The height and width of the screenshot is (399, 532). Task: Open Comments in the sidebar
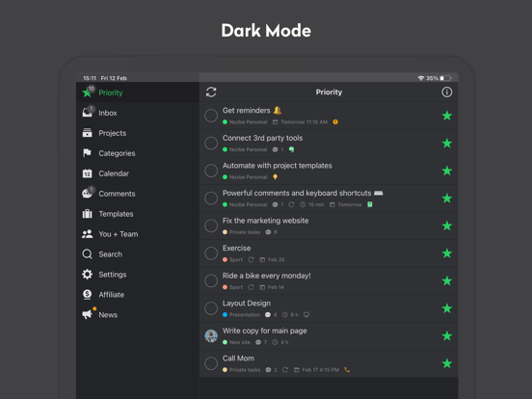138,194
